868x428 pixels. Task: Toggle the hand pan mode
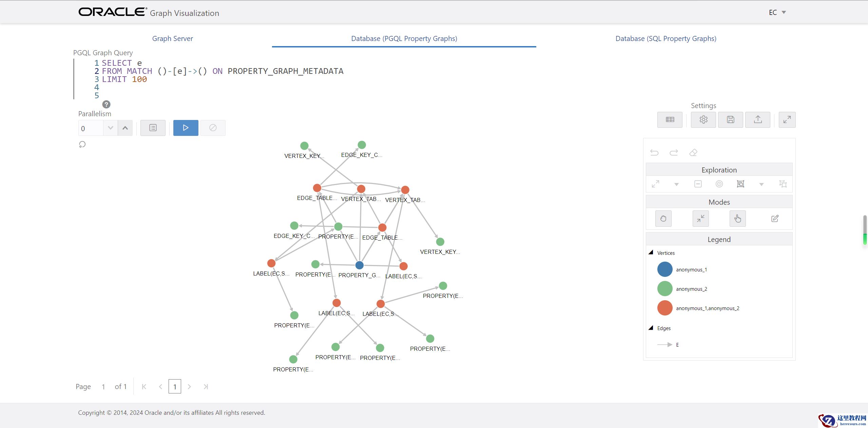[x=663, y=219]
